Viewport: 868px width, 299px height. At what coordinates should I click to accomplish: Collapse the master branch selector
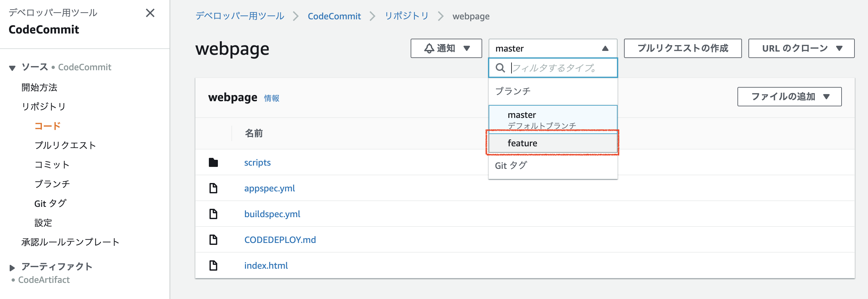[552, 48]
